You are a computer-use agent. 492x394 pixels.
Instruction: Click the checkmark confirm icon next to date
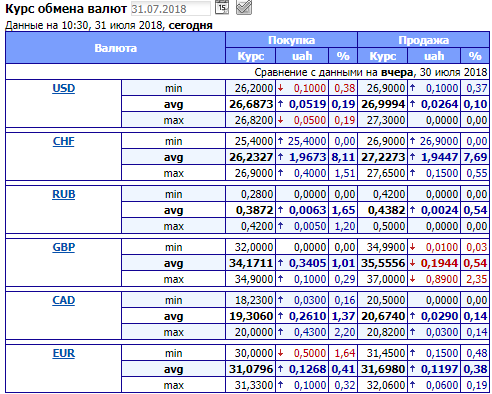[244, 7]
